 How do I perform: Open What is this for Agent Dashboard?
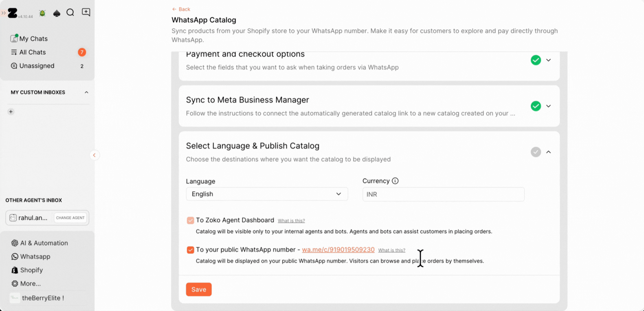(x=291, y=221)
